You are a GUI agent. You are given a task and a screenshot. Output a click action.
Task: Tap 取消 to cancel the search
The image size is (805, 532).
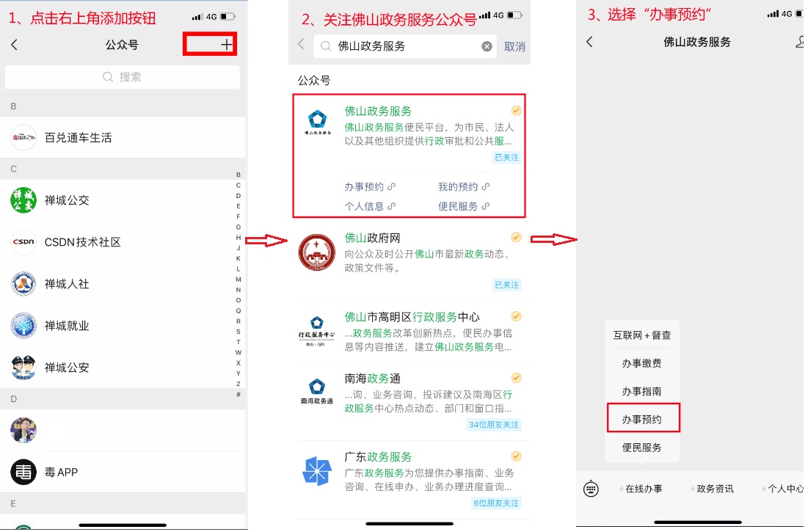click(x=514, y=47)
